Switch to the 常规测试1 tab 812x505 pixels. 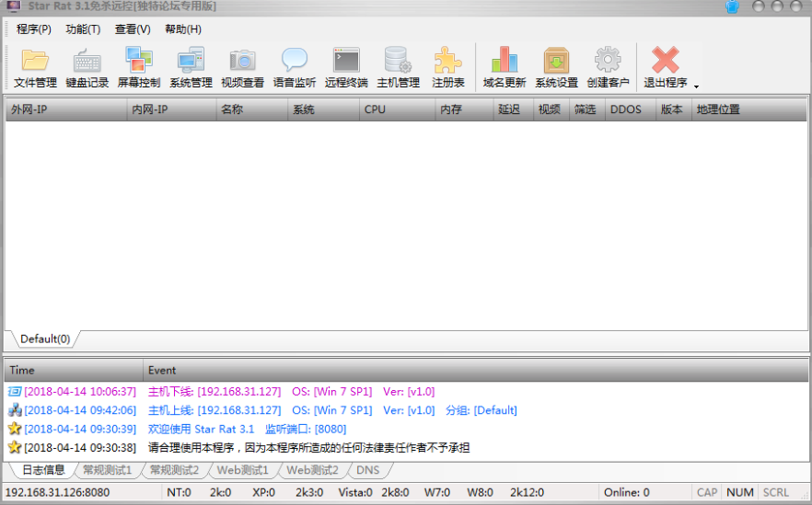pos(107,470)
